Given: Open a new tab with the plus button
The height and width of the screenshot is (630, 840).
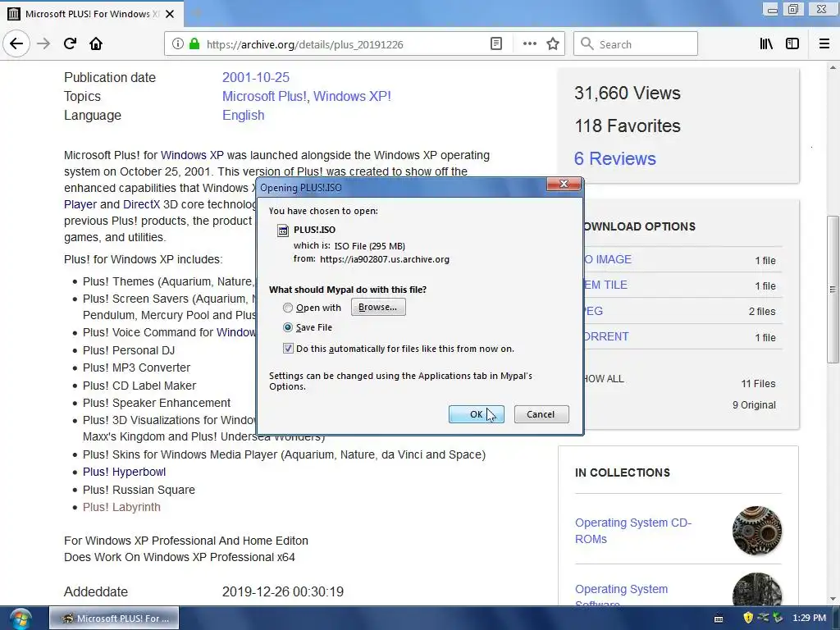Looking at the screenshot, I should tap(197, 14).
